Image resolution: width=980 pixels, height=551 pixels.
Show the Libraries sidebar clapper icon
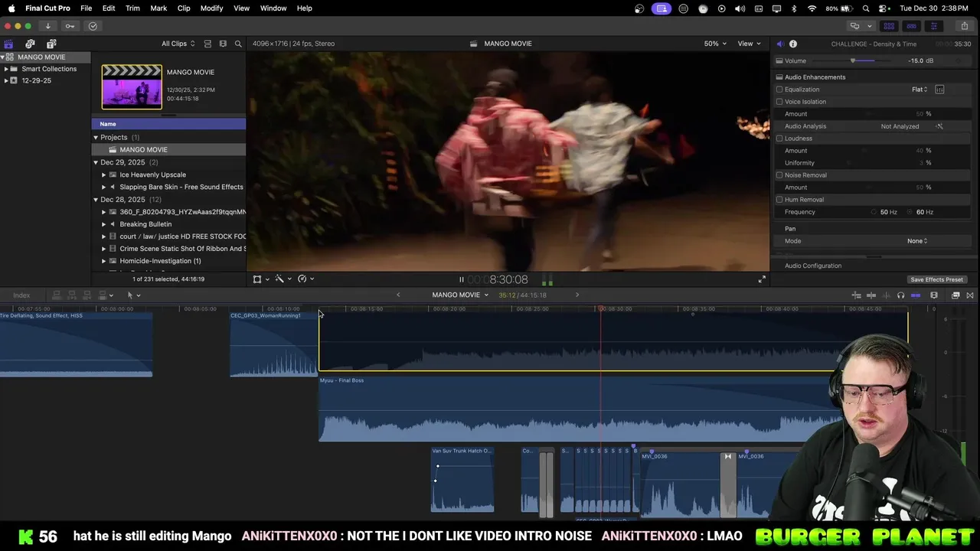[x=8, y=44]
